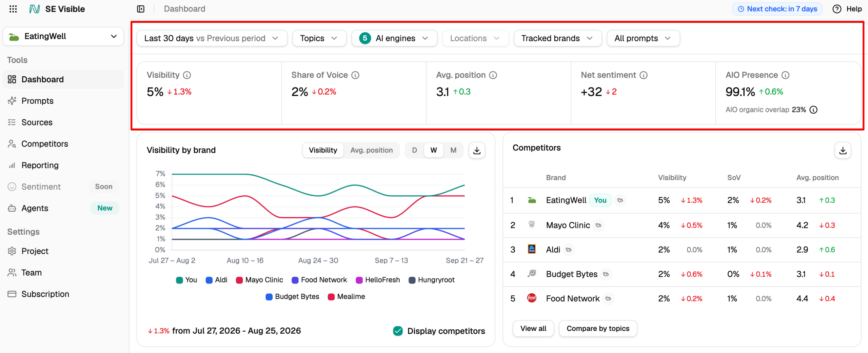Click the tag icon beside Aldi
The height and width of the screenshot is (353, 868).
[x=569, y=250]
